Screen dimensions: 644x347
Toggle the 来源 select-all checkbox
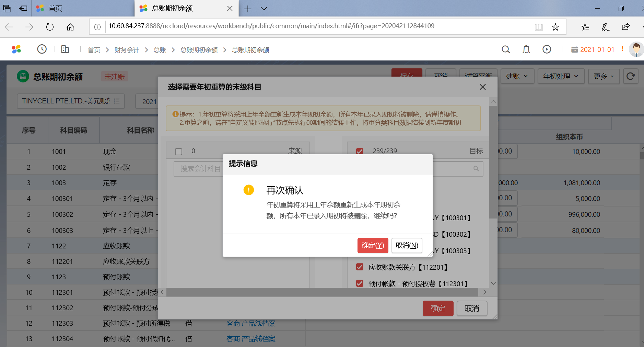tap(178, 152)
